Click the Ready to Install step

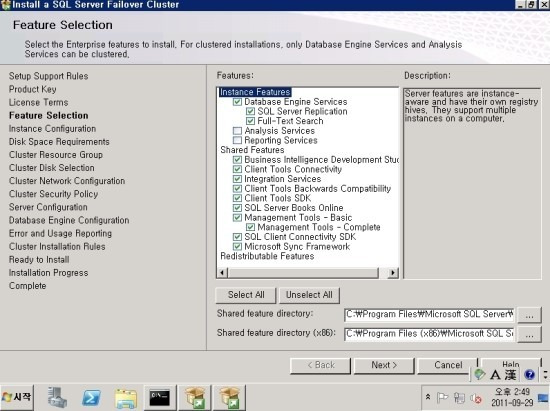pos(39,260)
